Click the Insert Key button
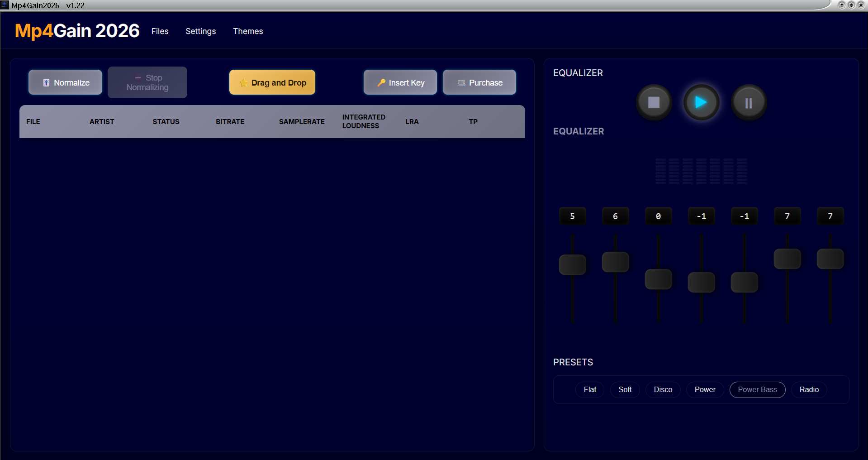Screen dimensions: 868x460 [400, 82]
